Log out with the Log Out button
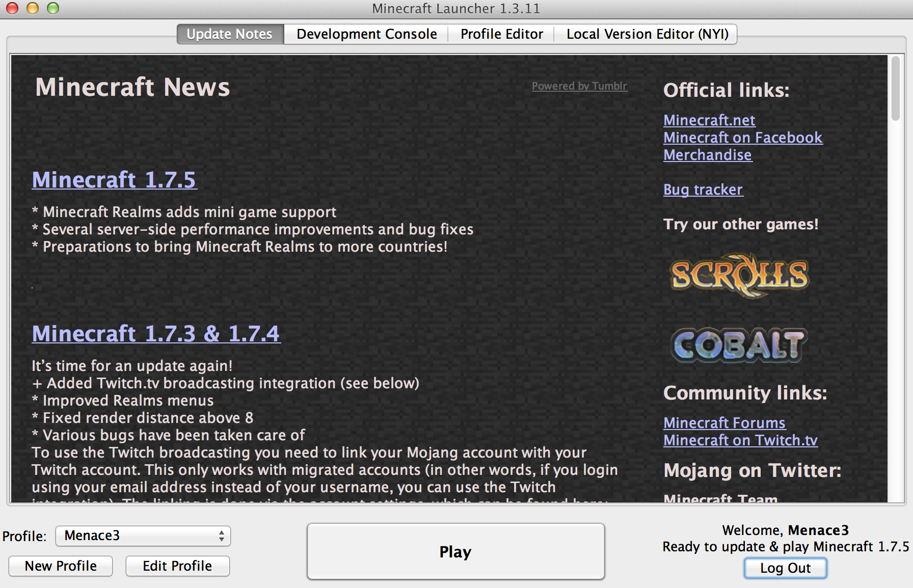This screenshot has width=913, height=588. (x=785, y=568)
